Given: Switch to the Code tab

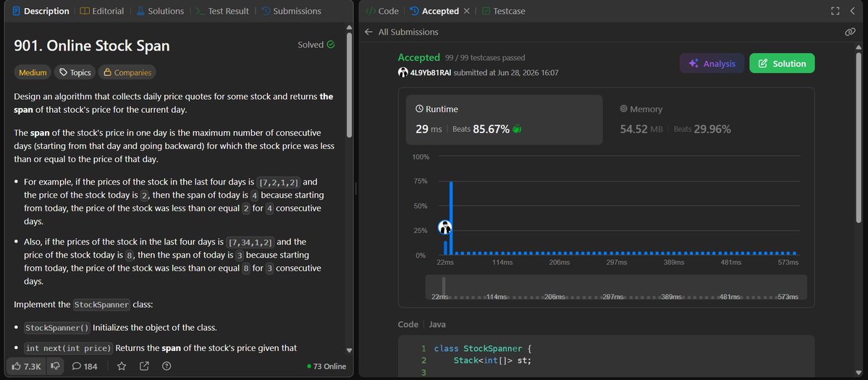Looking at the screenshot, I should tap(382, 11).
